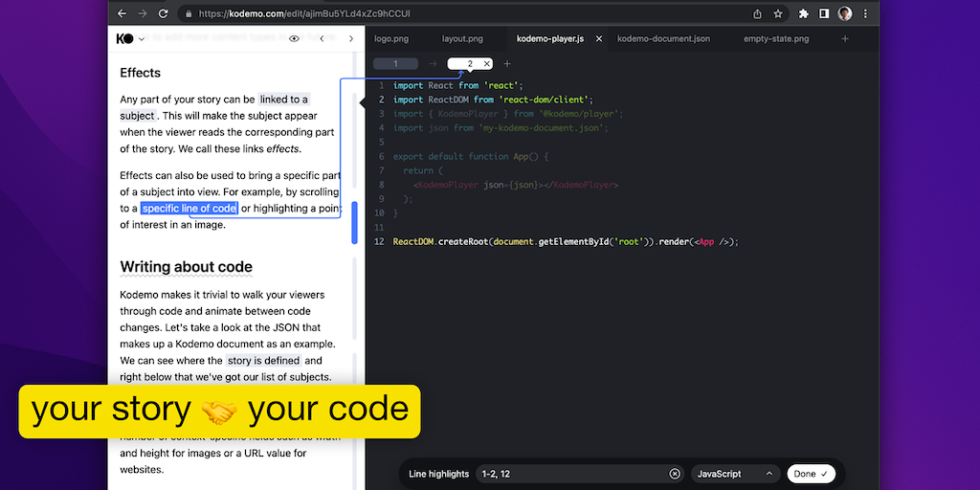Open the layout.png tab

[x=462, y=38]
